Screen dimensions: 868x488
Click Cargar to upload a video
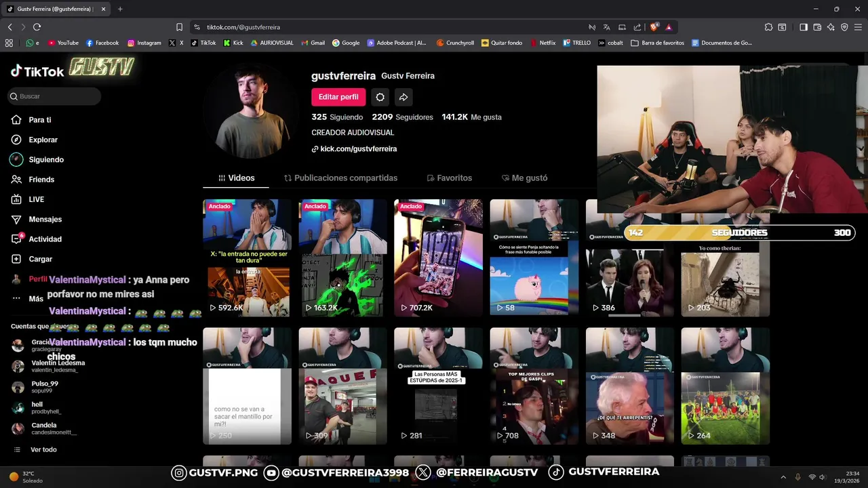[32, 259]
